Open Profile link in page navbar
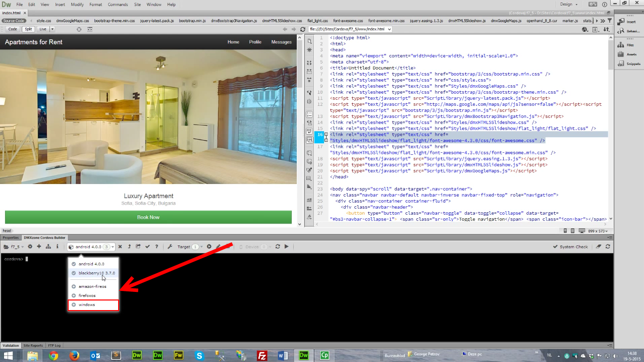Viewport: 644px width, 362px height. [x=255, y=42]
